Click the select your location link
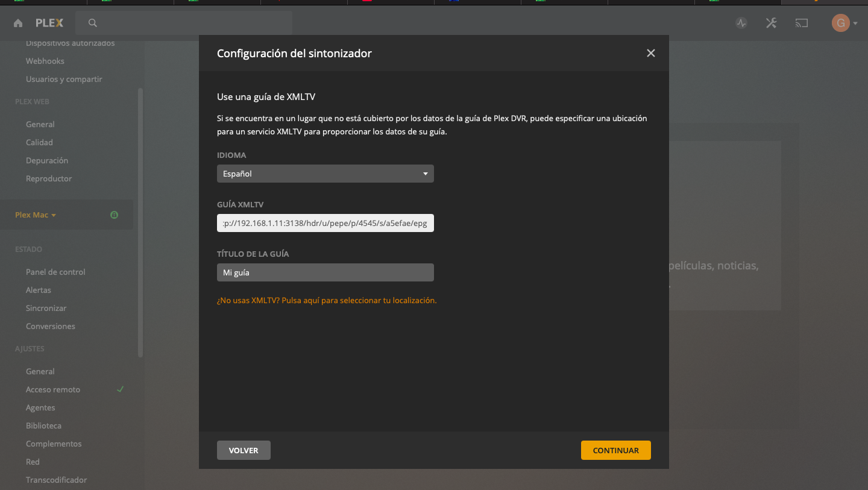Viewport: 868px width, 490px height. click(326, 300)
